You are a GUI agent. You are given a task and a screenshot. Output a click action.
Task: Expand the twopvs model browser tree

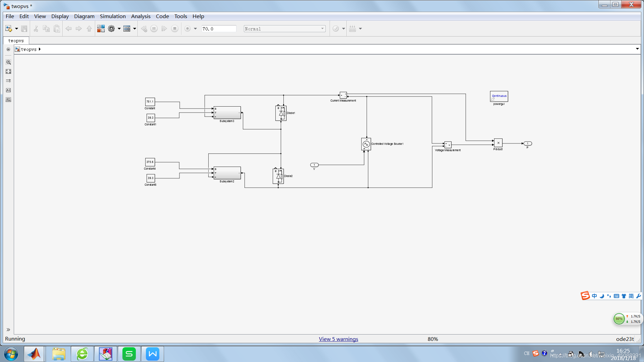coord(39,49)
